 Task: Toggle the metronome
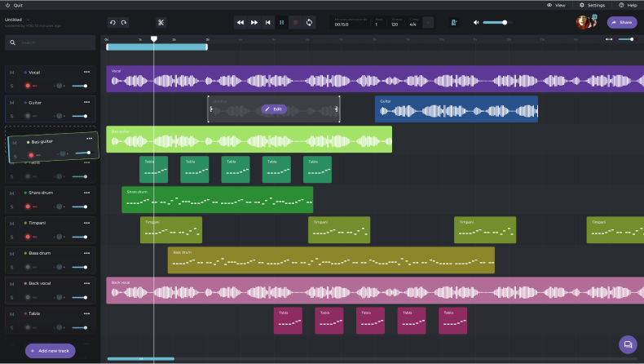[x=454, y=23]
